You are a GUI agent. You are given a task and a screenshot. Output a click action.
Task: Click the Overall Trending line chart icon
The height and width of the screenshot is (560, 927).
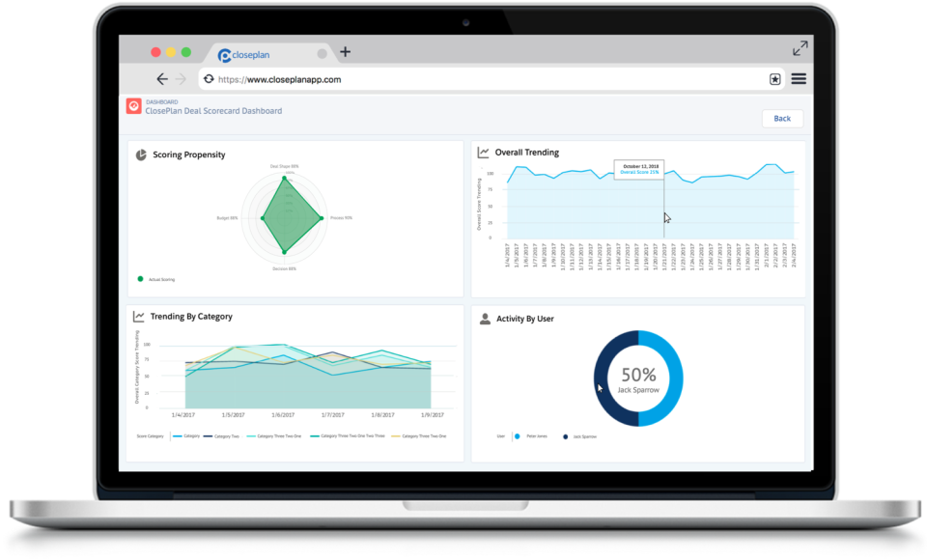click(483, 152)
